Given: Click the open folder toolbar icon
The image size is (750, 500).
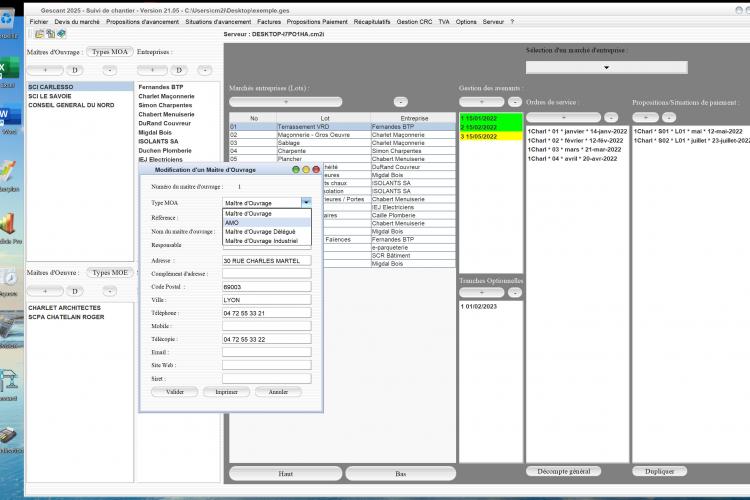Looking at the screenshot, I should [x=39, y=34].
